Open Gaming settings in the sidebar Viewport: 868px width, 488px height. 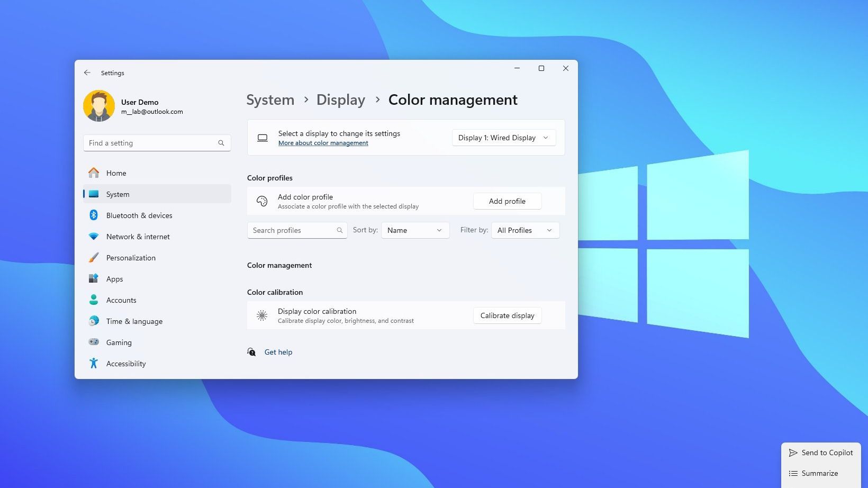click(157, 342)
